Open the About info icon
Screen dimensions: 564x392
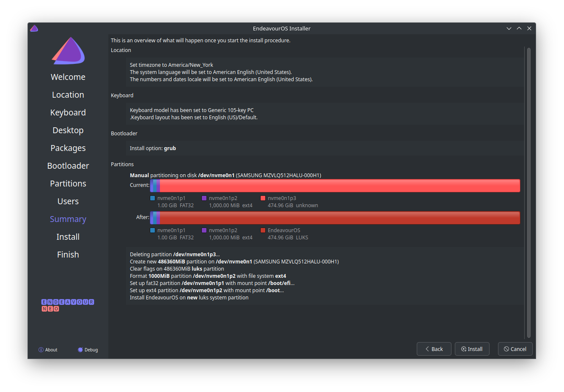[x=41, y=350]
